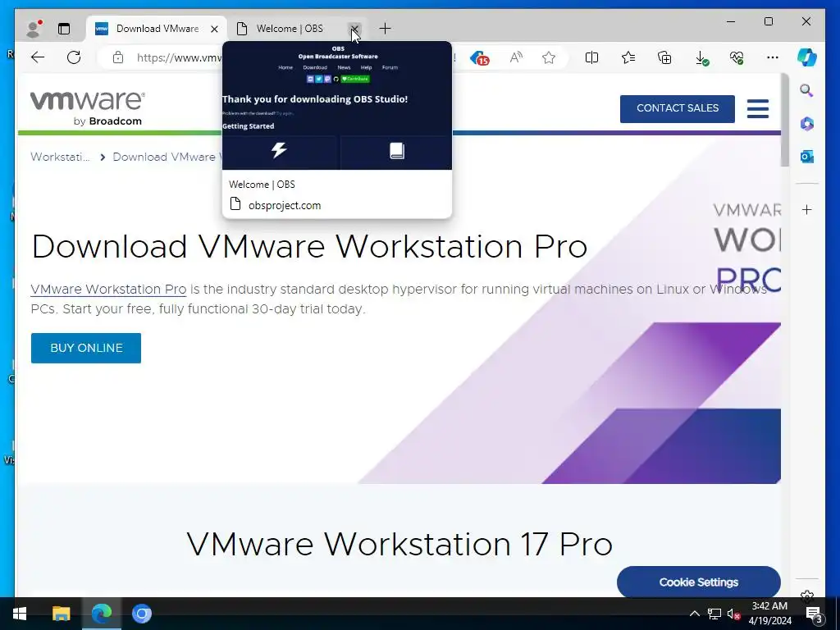Refresh the current page
This screenshot has height=630, width=840.
(74, 57)
